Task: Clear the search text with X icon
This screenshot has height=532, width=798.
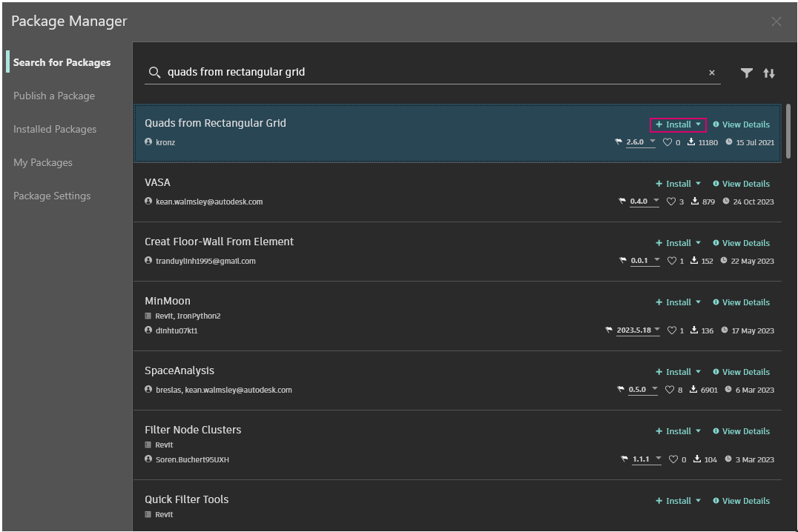Action: tap(712, 73)
